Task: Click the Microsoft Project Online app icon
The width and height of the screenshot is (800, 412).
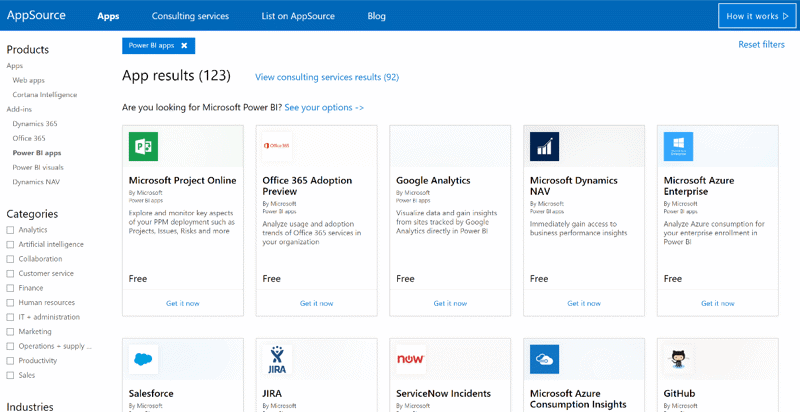Action: (x=143, y=146)
